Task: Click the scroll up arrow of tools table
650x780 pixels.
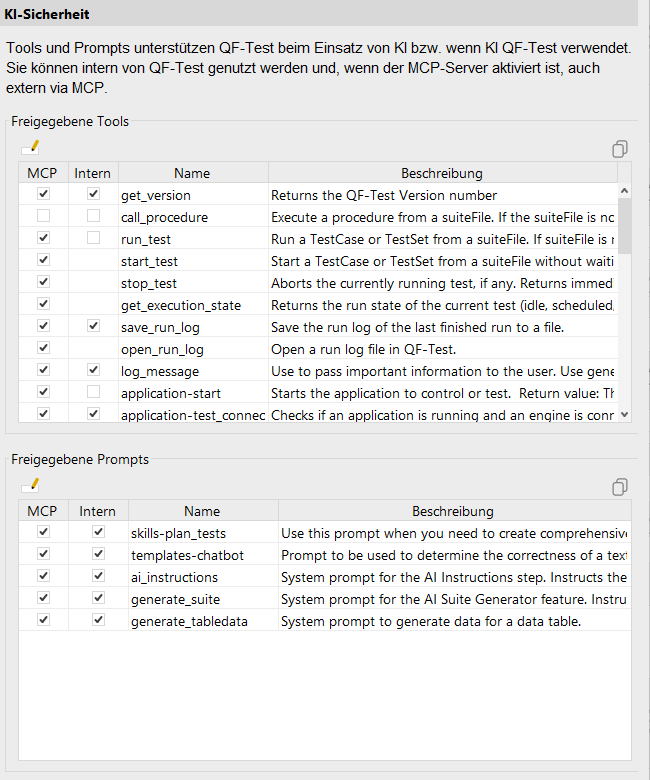Action: [x=625, y=191]
